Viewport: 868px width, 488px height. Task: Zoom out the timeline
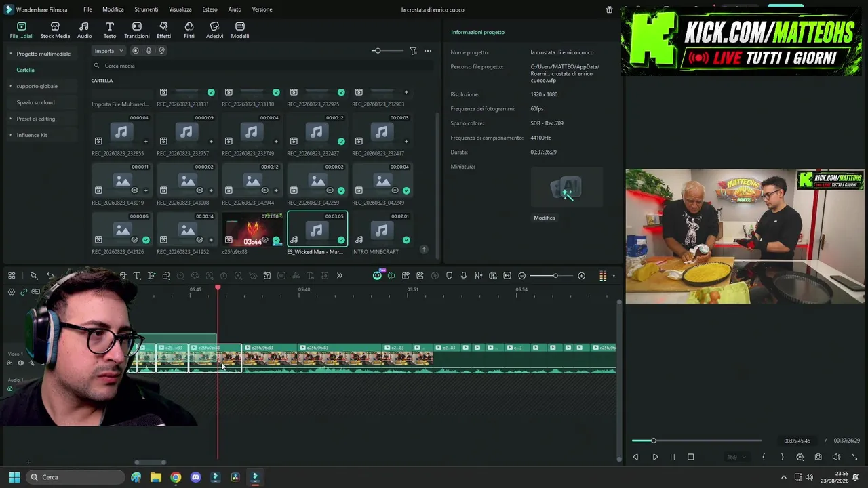pyautogui.click(x=521, y=276)
